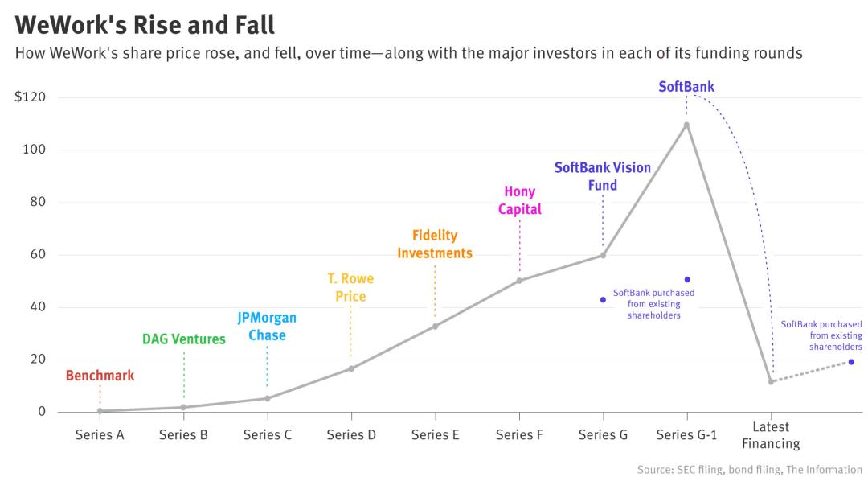Click the Fidelity Investments label
868x481 pixels.
pyautogui.click(x=435, y=245)
